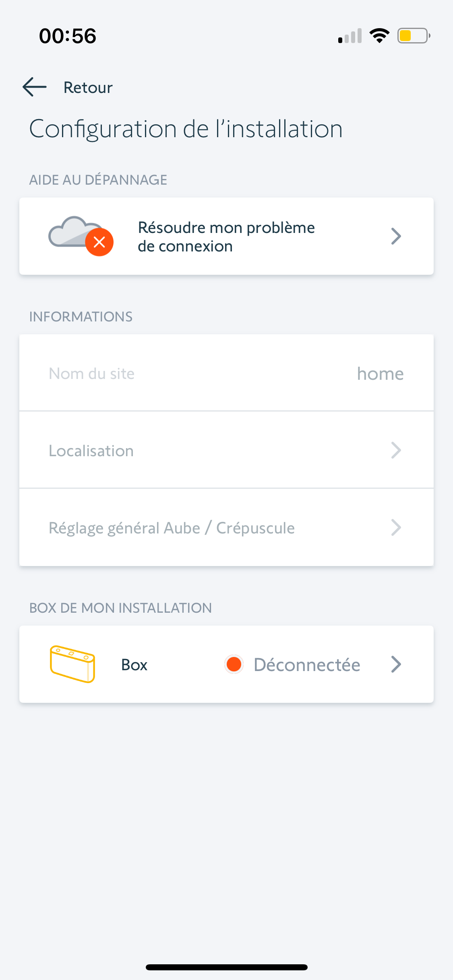This screenshot has width=453, height=980.
Task: Tap the Wi-Fi status bar icon
Action: 379,36
